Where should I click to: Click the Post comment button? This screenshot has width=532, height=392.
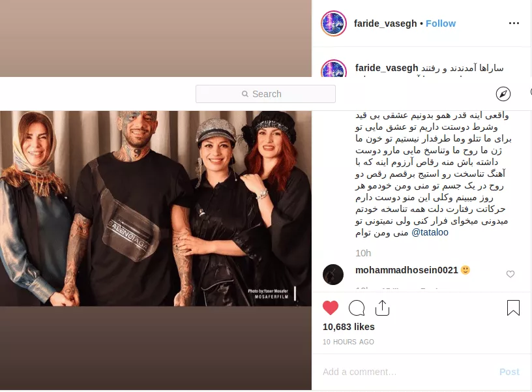pos(509,372)
